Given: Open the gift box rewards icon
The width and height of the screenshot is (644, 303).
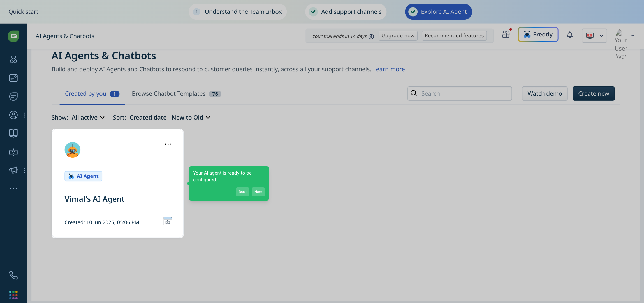Looking at the screenshot, I should tap(506, 35).
